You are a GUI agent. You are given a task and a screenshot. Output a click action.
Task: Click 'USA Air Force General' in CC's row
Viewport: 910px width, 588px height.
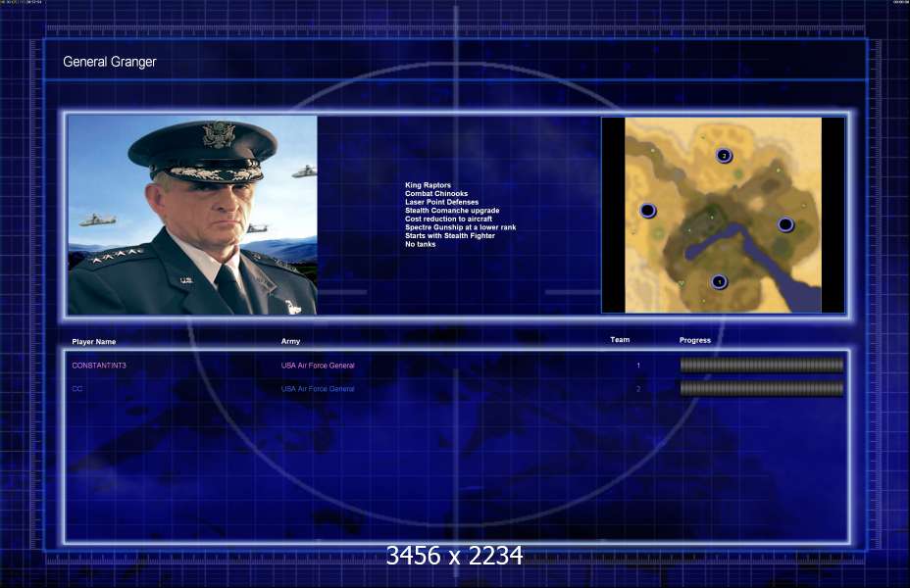tap(318, 388)
